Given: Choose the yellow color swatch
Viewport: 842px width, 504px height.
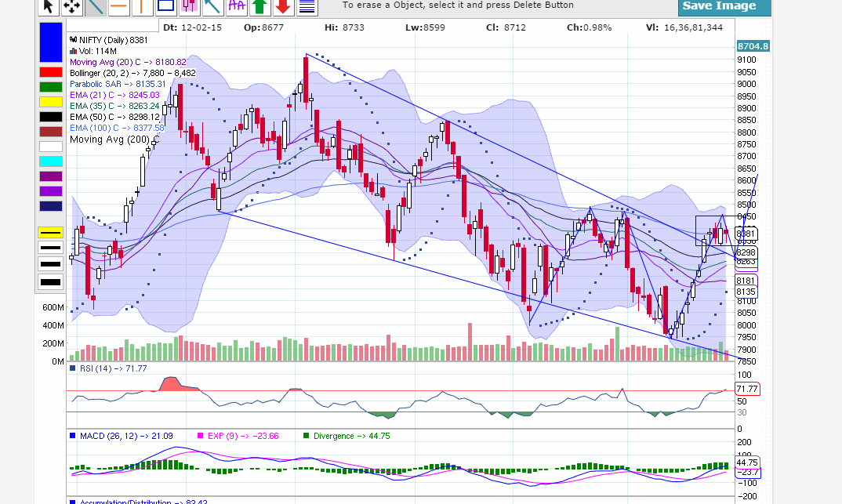Looking at the screenshot, I should click(51, 102).
